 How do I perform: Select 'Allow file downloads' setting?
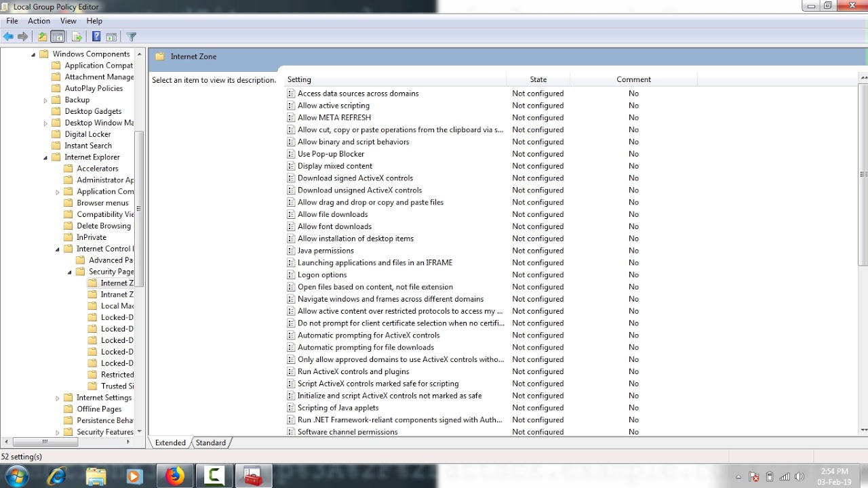pos(333,214)
